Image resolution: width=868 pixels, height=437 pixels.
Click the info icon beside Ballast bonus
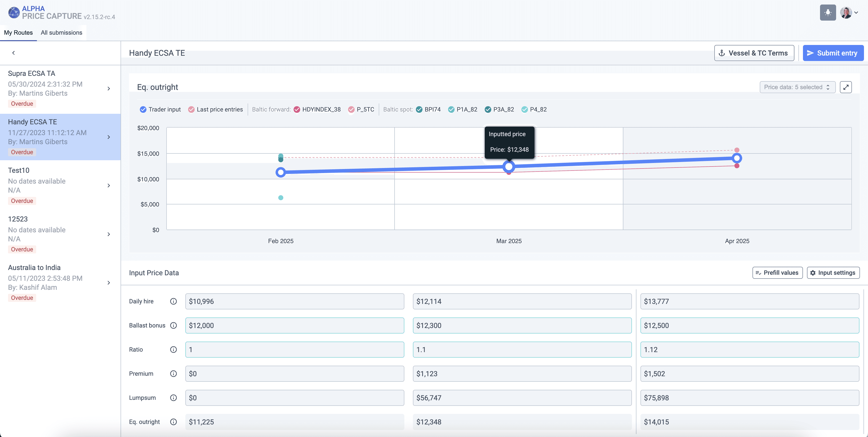pyautogui.click(x=173, y=325)
